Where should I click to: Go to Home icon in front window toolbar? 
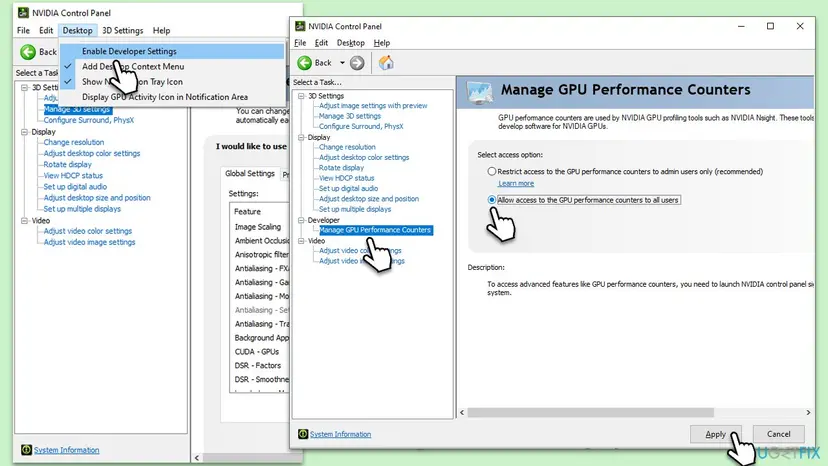[x=386, y=63]
